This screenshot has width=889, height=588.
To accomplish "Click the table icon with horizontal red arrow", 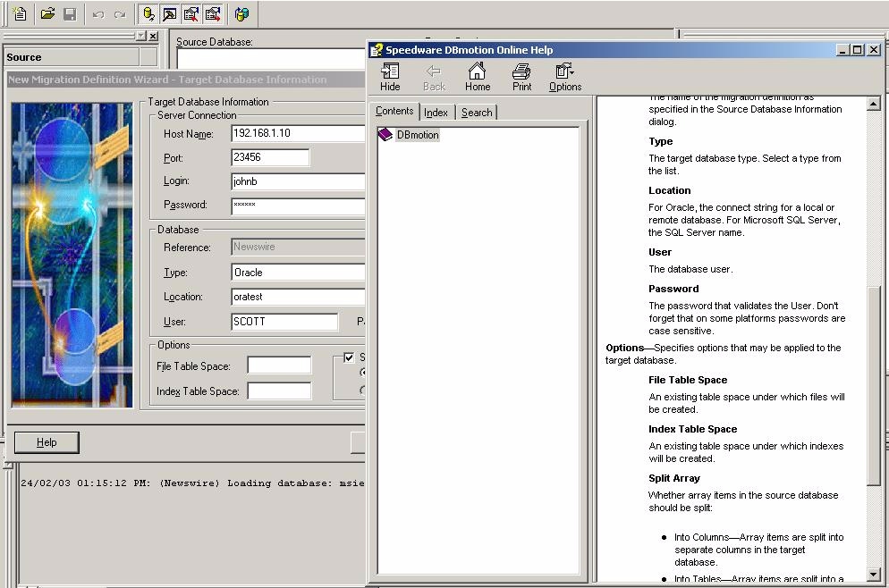I will (x=213, y=14).
